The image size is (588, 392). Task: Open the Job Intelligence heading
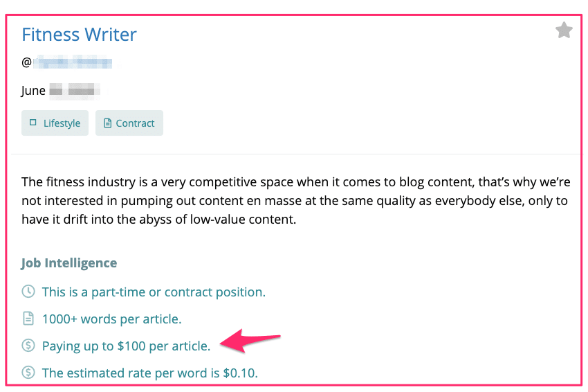point(69,263)
